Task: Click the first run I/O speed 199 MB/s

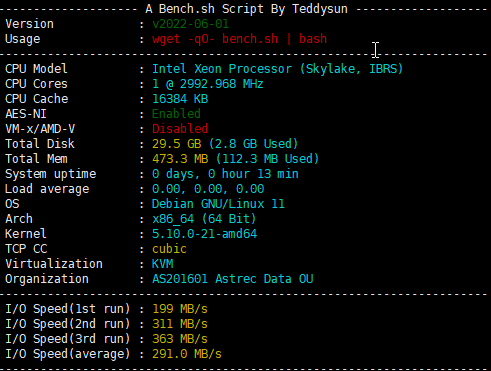Action: (180, 309)
